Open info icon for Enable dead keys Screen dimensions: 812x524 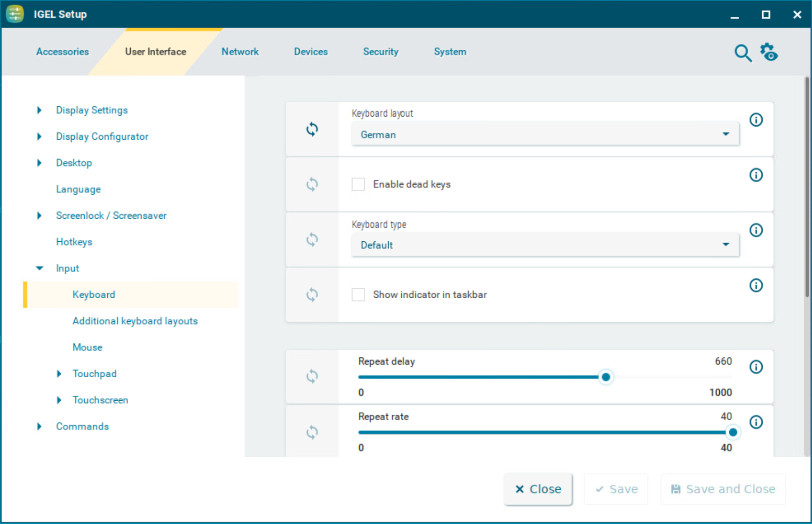[756, 175]
